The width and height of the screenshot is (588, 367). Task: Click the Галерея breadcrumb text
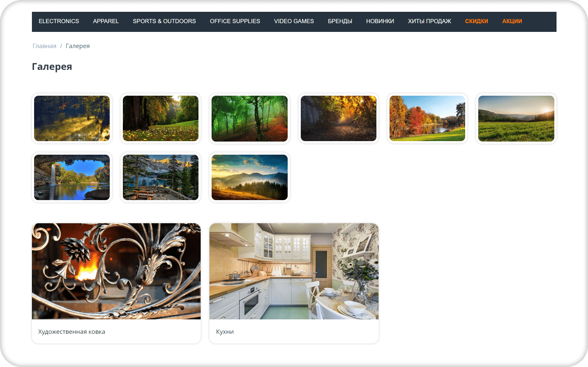coord(78,46)
